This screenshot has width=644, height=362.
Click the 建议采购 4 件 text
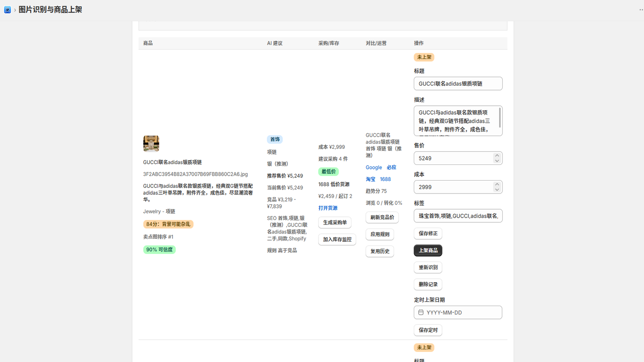[x=333, y=159]
